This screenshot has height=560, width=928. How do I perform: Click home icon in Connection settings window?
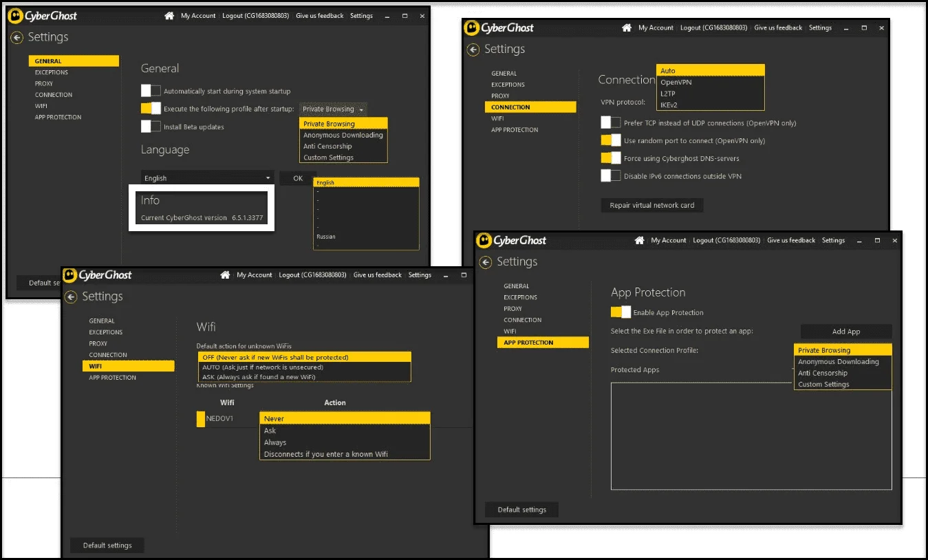(627, 28)
